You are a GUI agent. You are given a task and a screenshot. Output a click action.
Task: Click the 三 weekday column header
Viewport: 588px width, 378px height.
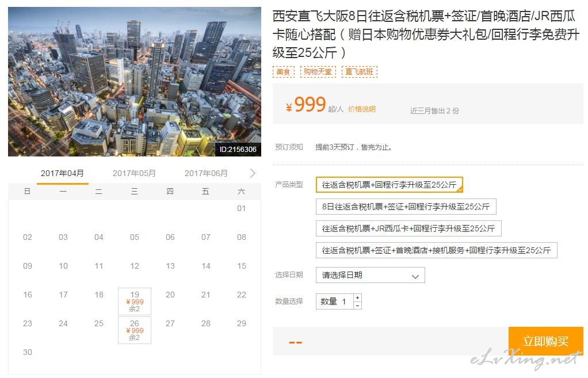(134, 192)
